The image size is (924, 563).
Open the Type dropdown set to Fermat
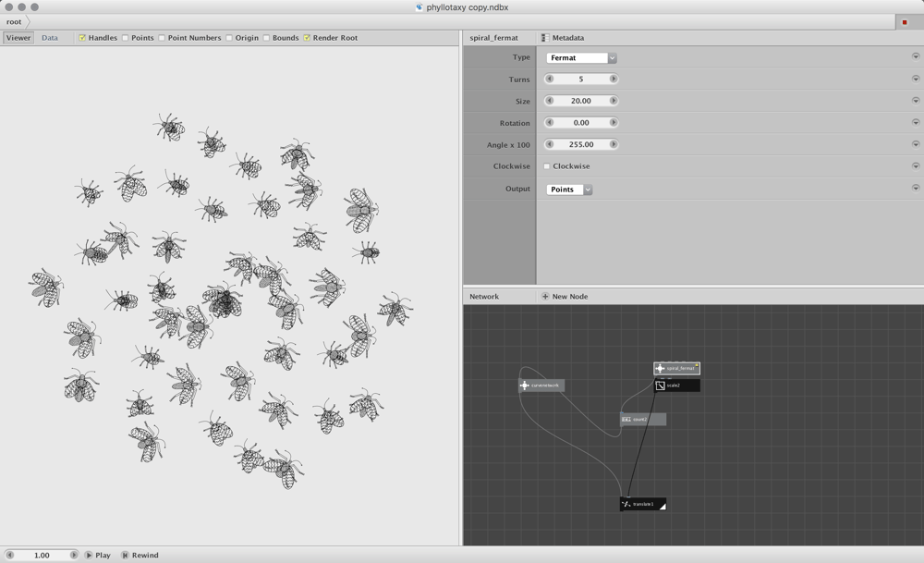point(581,57)
